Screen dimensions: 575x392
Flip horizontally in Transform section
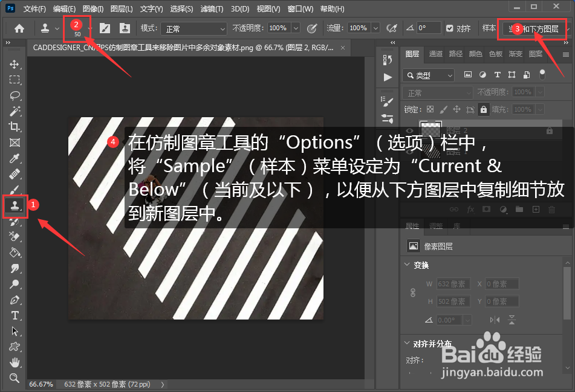[495, 320]
